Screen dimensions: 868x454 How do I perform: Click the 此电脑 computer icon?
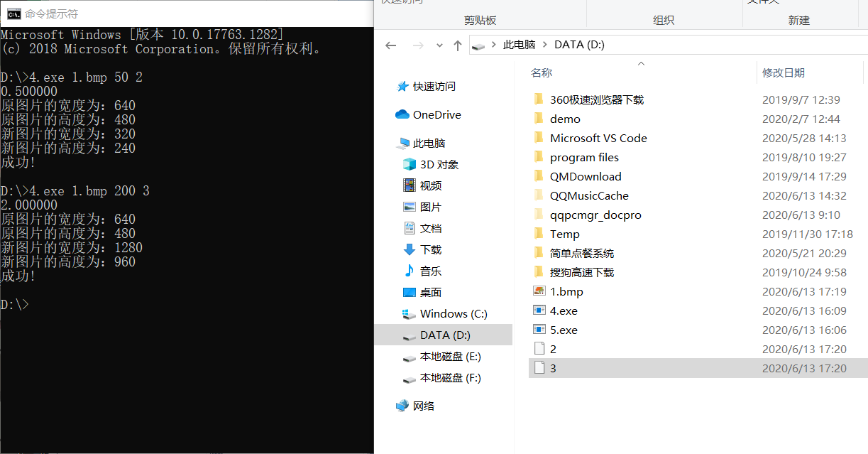pyautogui.click(x=402, y=143)
